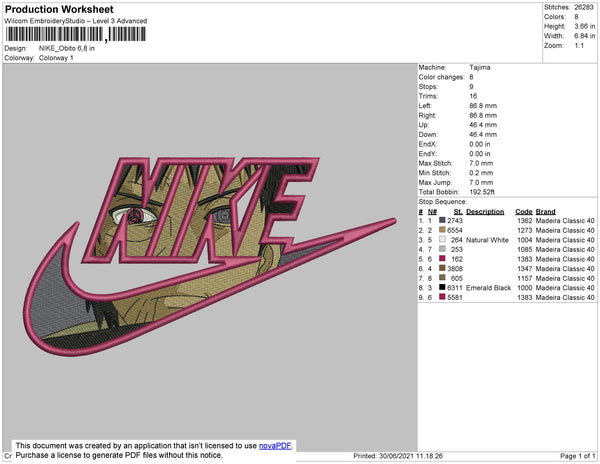600x464 pixels.
Task: Pick the 162-stitch magenta swatch
Action: (x=442, y=259)
